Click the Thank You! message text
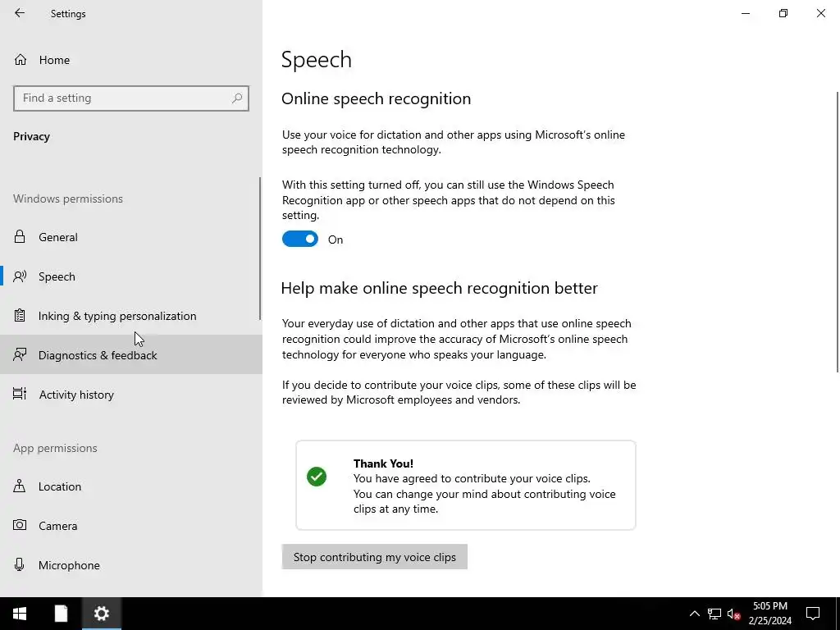840x630 pixels. click(383, 463)
